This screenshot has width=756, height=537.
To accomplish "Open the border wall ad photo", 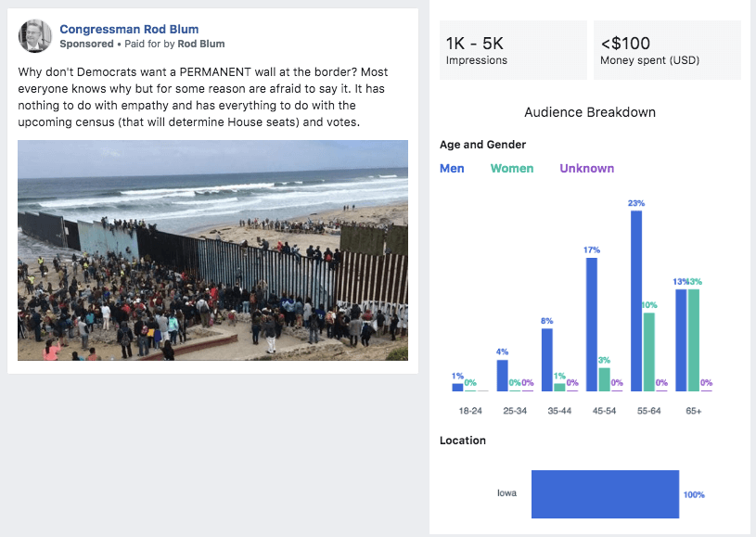I will click(212, 250).
